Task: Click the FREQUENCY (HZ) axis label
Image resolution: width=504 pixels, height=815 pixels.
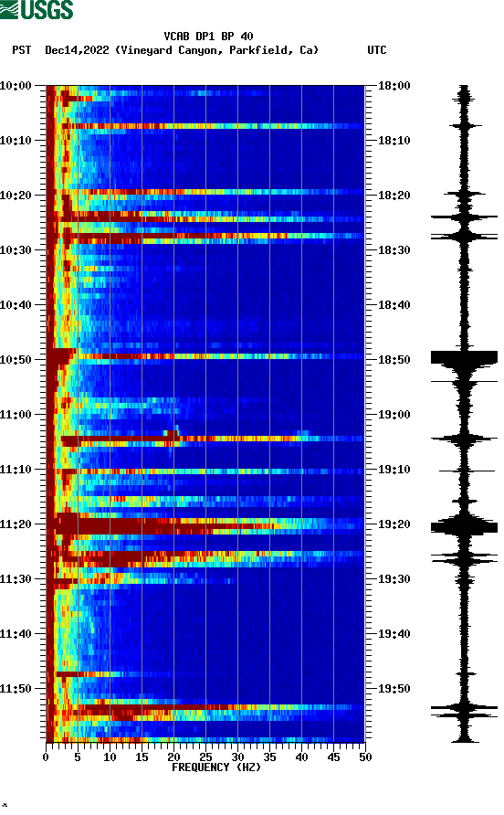Action: click(x=216, y=767)
